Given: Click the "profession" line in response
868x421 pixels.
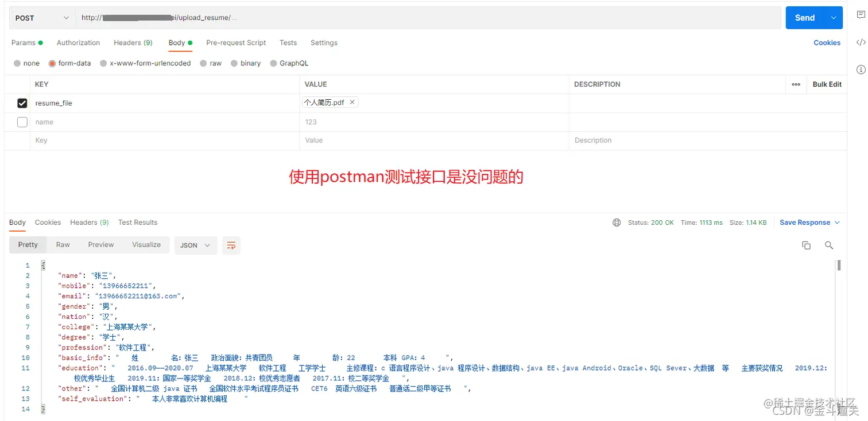Looking at the screenshot, I should coord(106,348).
